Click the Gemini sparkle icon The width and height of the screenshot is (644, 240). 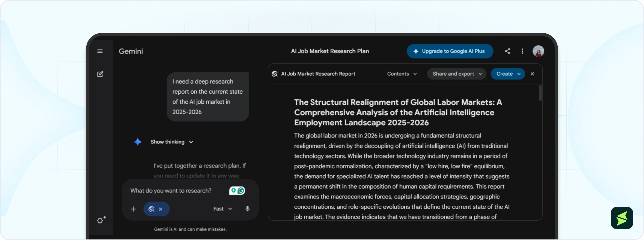[x=138, y=142]
